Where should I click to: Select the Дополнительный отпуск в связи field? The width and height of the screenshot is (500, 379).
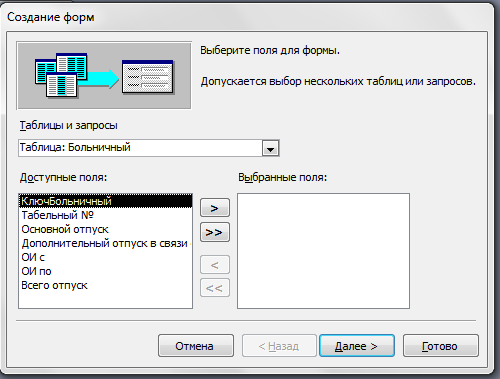(x=105, y=243)
